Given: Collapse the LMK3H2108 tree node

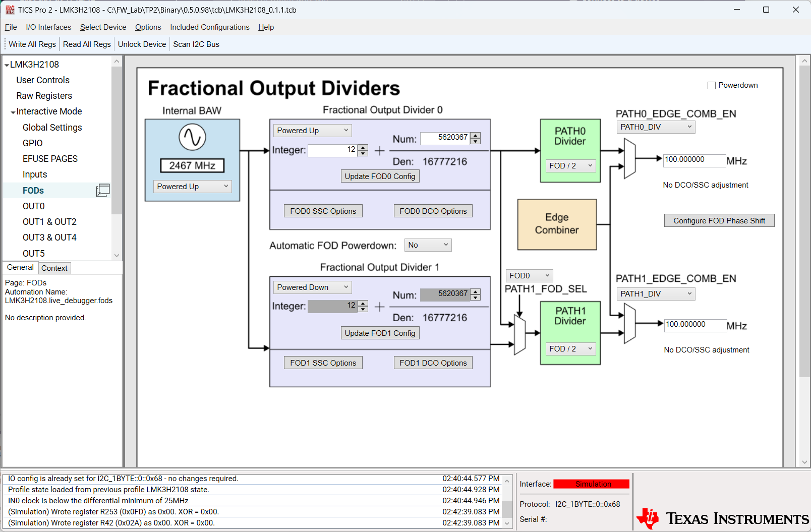Looking at the screenshot, I should 7,65.
